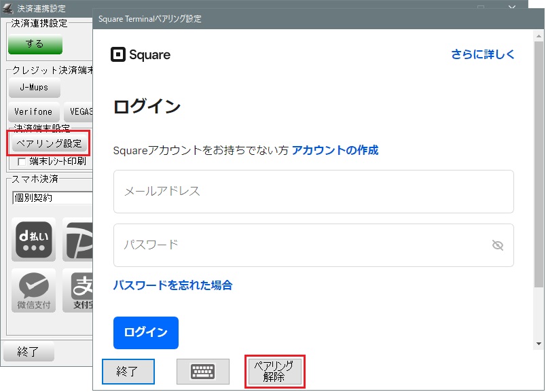Screen dimensions: 546x392
Task: Open the 個別契約 dropdown
Action: (x=52, y=198)
